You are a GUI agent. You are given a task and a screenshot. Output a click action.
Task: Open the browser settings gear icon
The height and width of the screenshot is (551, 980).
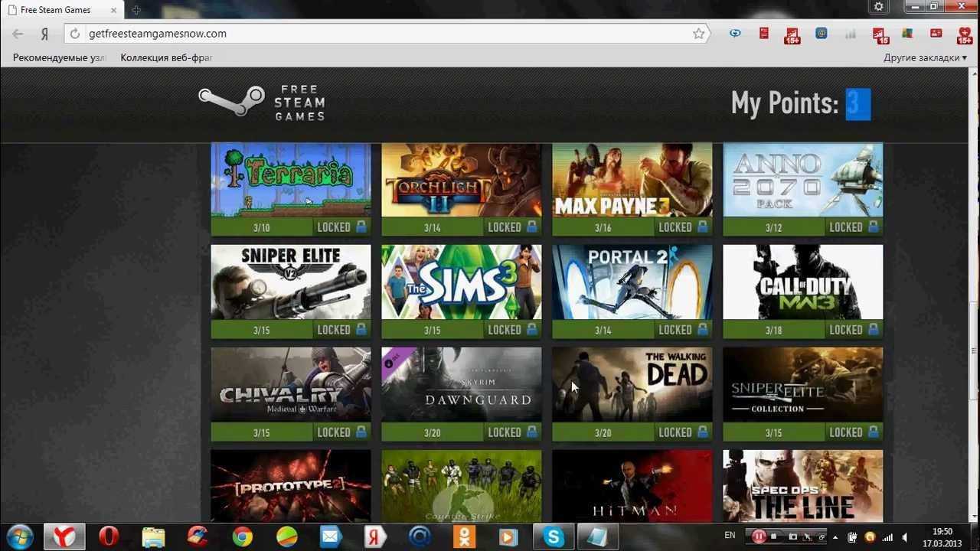[878, 7]
